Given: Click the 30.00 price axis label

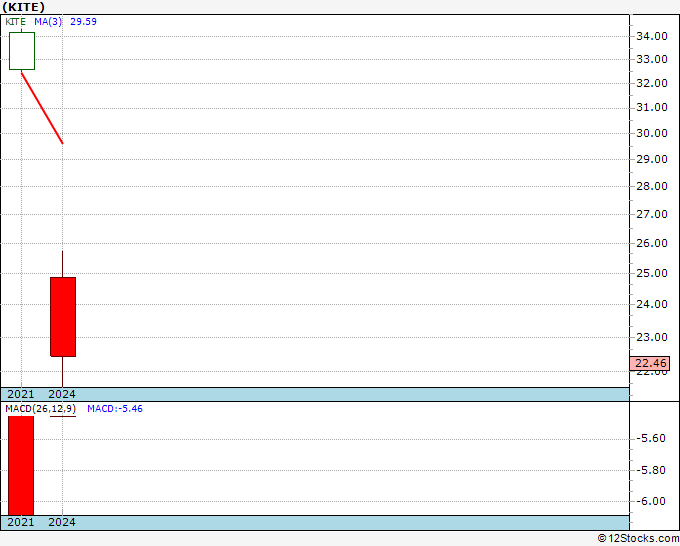Looking at the screenshot, I should (x=651, y=133).
